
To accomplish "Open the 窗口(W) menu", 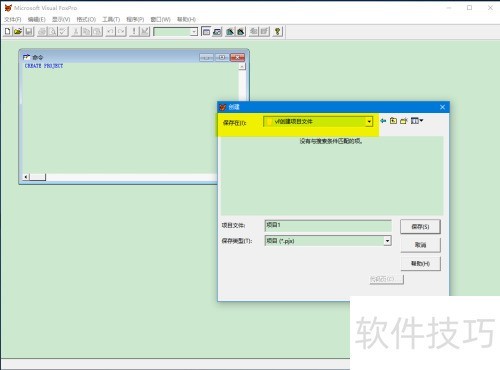I will (160, 19).
